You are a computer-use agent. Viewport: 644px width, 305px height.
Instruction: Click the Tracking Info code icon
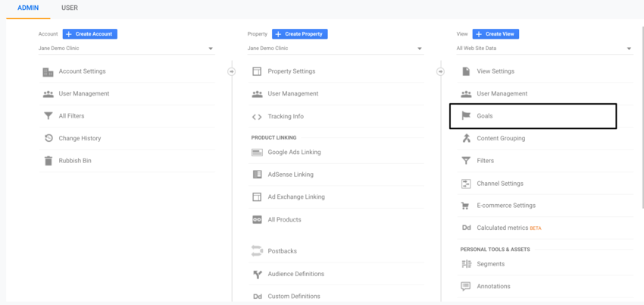tap(257, 116)
